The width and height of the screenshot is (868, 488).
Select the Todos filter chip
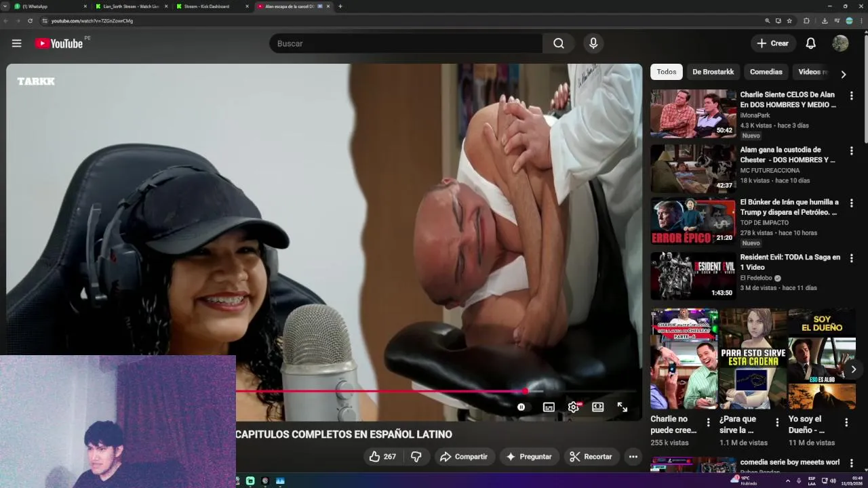point(667,72)
